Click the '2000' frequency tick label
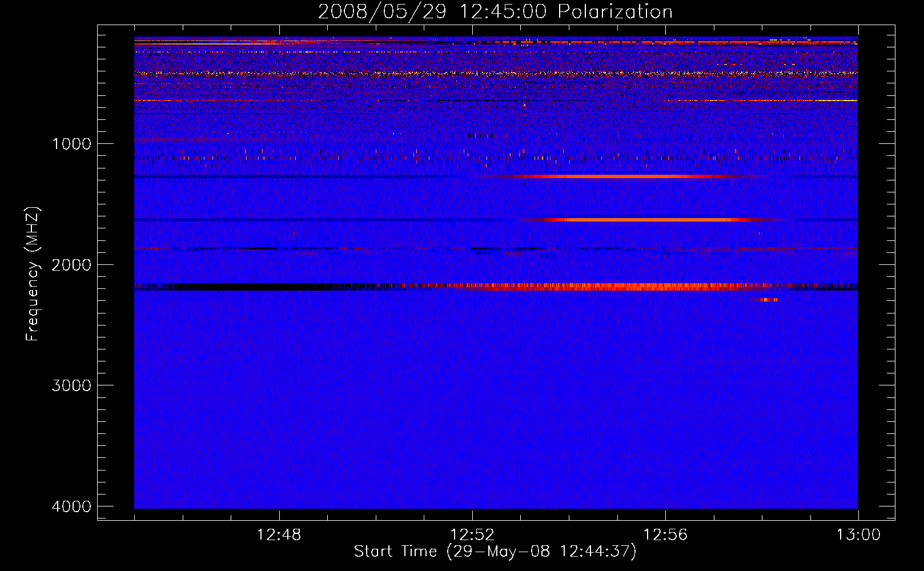Image resolution: width=924 pixels, height=571 pixels. (x=71, y=264)
